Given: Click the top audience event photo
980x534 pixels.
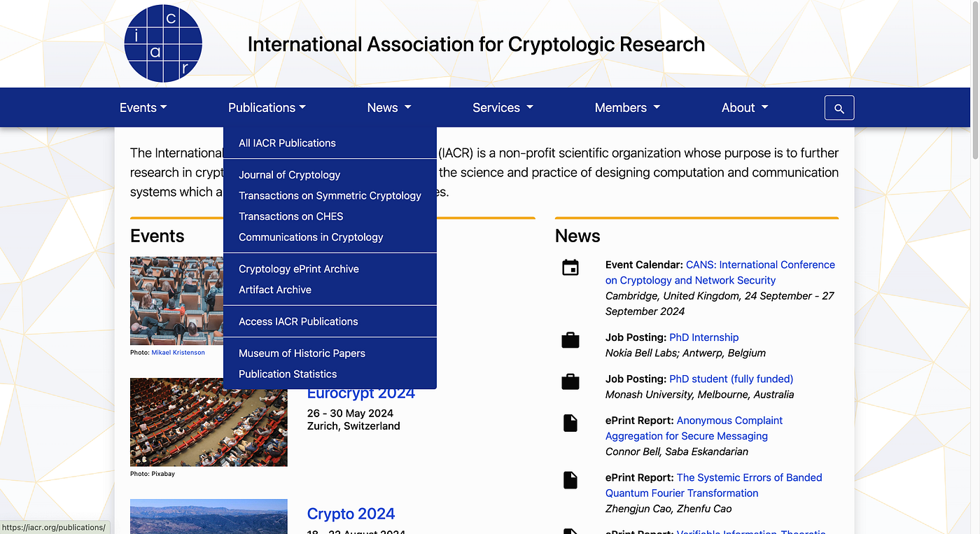Looking at the screenshot, I should point(176,301).
